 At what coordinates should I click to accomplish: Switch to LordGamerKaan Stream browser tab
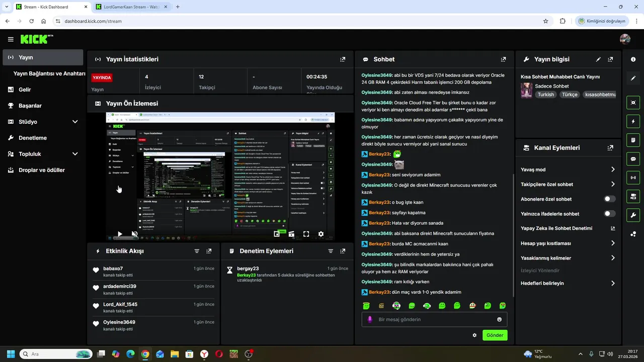(x=131, y=7)
